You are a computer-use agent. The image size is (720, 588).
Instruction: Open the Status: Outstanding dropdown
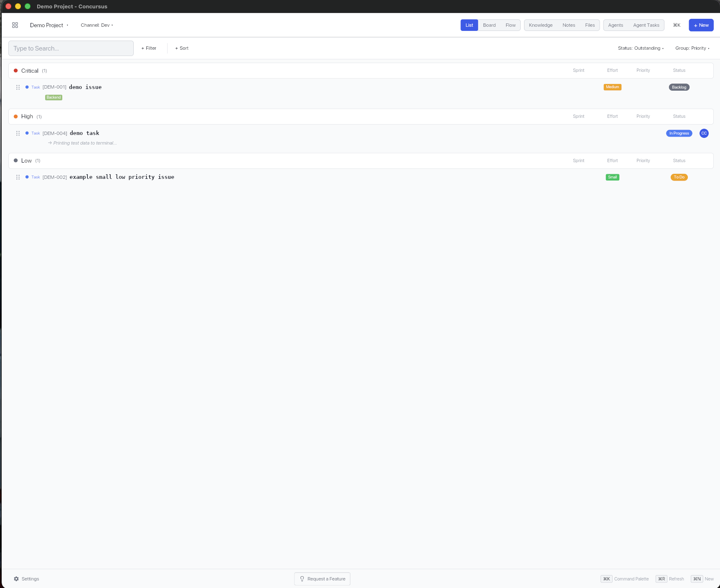(x=641, y=48)
